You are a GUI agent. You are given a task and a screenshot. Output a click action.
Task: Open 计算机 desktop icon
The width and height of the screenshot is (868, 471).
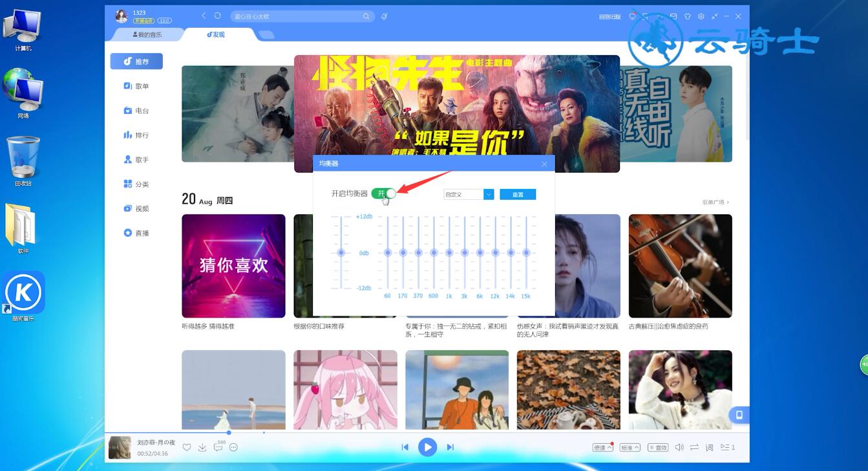[23, 31]
